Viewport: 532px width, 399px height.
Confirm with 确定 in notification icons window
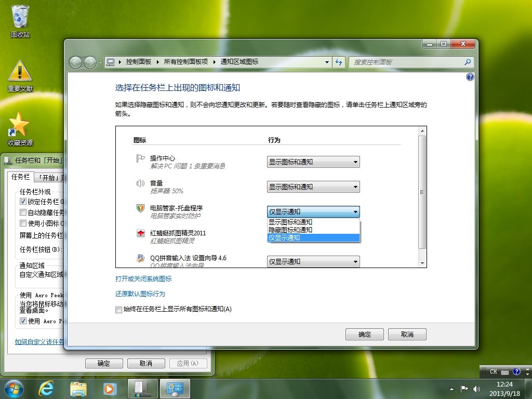pos(364,334)
